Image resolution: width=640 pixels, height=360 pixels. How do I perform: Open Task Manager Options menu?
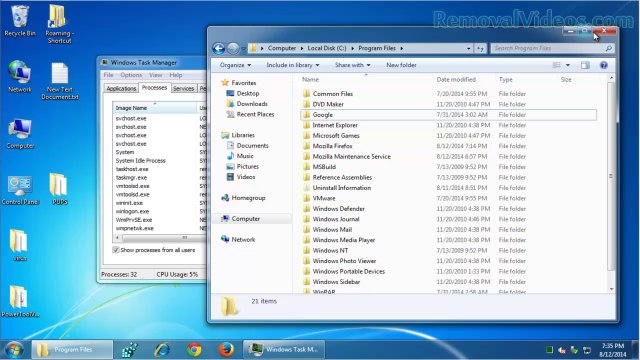[x=131, y=75]
